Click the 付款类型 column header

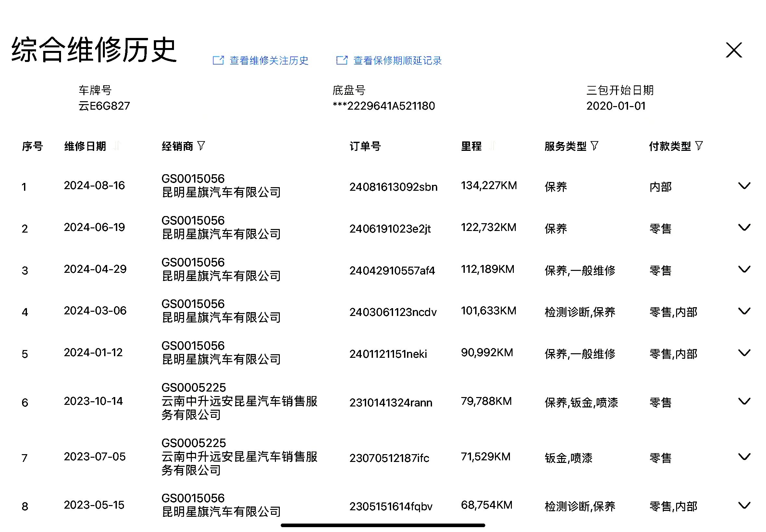[x=670, y=146]
